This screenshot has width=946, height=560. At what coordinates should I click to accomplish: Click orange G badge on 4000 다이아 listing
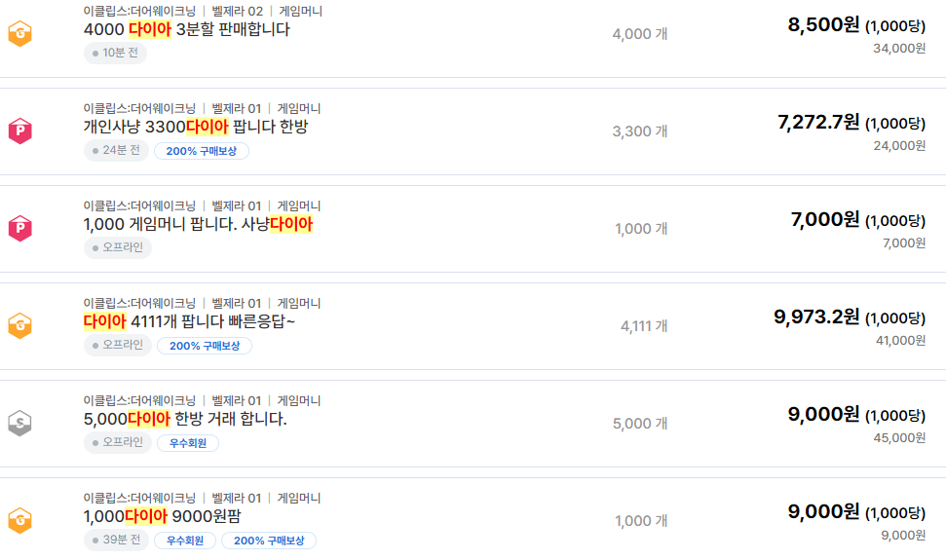point(19,33)
